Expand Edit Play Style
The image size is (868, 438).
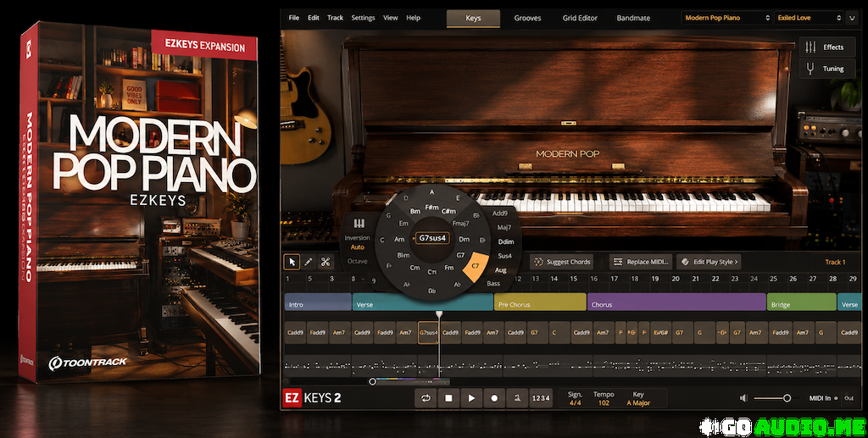pos(709,262)
